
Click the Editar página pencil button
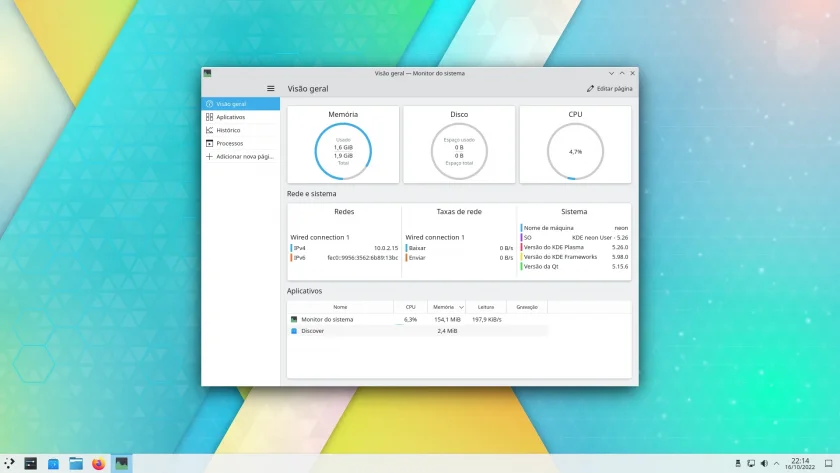(x=609, y=88)
